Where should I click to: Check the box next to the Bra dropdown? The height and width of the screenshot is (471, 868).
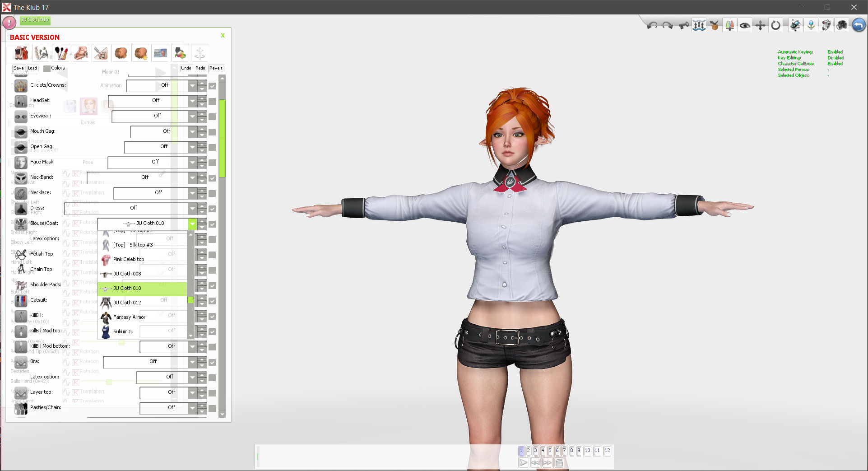212,362
